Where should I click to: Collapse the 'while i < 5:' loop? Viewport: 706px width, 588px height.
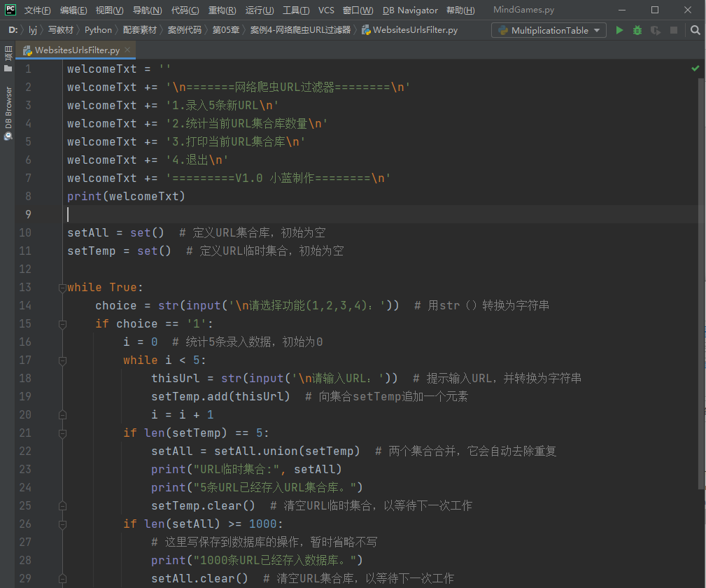point(62,360)
